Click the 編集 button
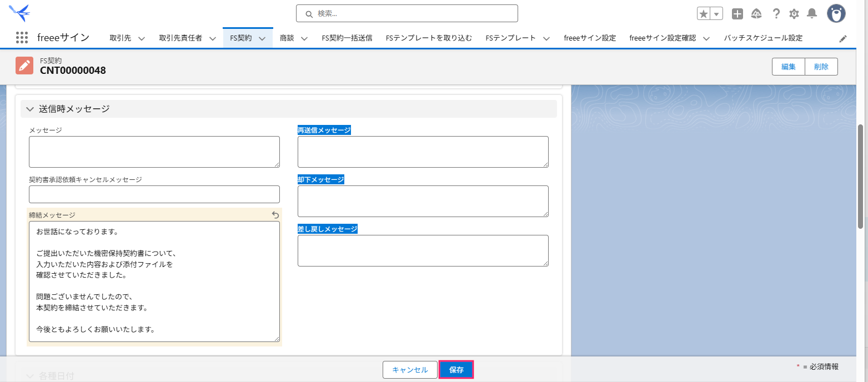 coord(789,67)
